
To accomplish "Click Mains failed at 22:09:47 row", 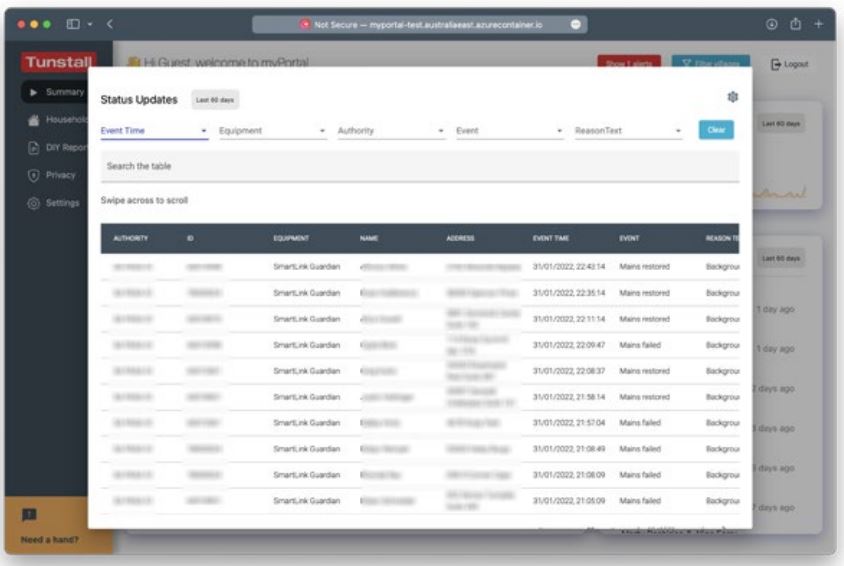I will click(639, 345).
